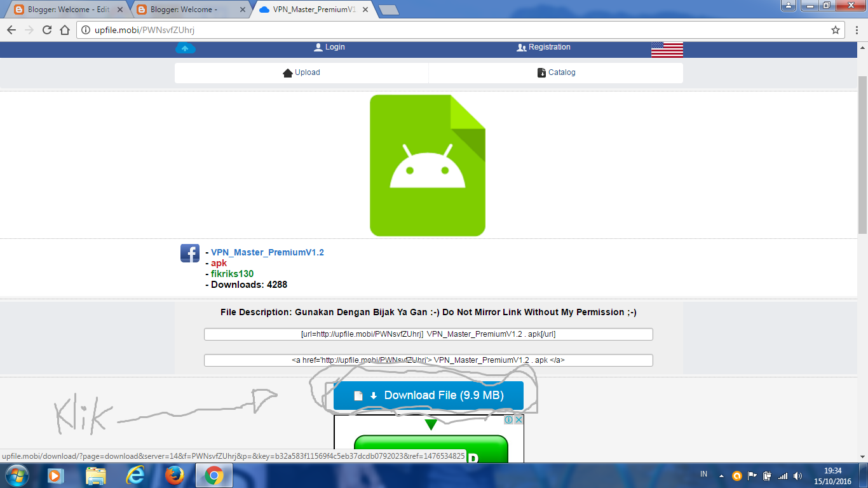The image size is (868, 488).
Task: Click the site information icon in address bar
Action: (x=86, y=30)
